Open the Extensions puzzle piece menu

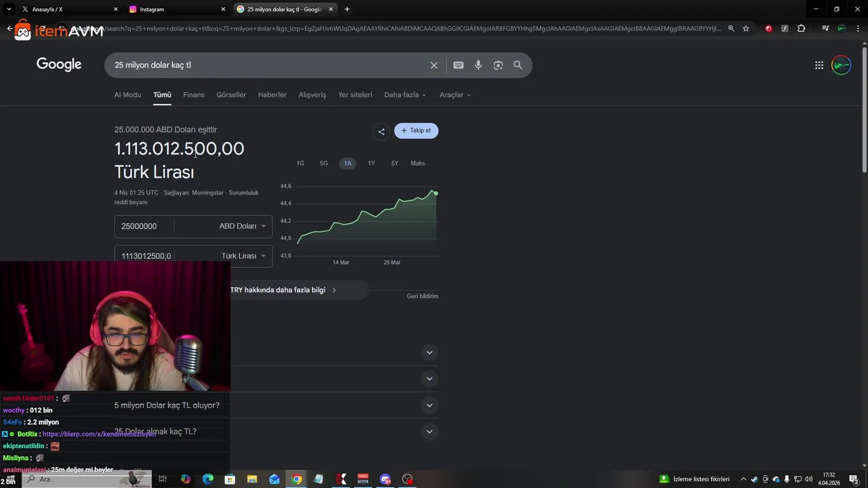point(802,28)
